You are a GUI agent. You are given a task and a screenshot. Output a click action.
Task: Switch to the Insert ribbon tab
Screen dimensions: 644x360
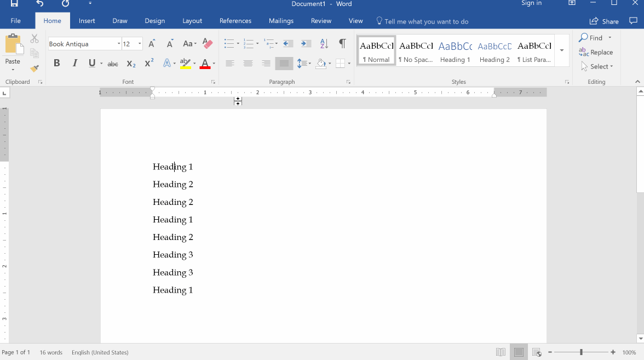coord(87,20)
